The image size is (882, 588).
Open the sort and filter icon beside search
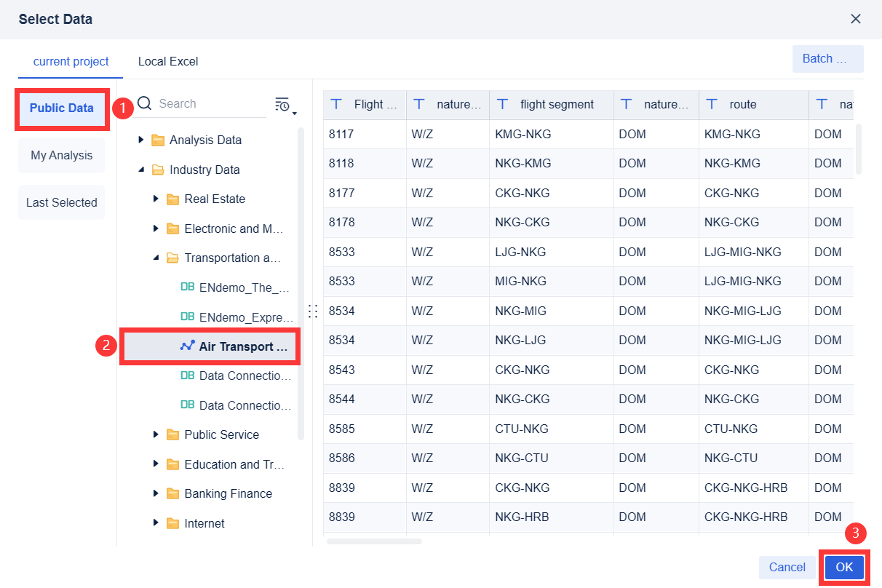(282, 103)
